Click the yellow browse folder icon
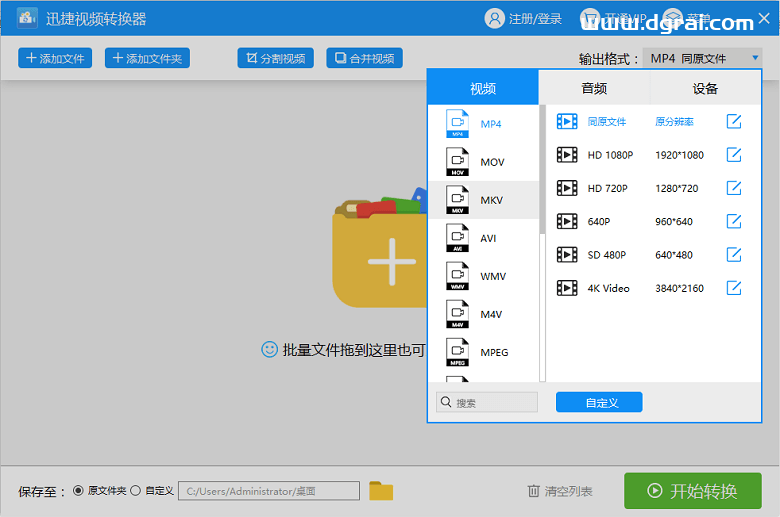The height and width of the screenshot is (517, 780). pos(381,491)
